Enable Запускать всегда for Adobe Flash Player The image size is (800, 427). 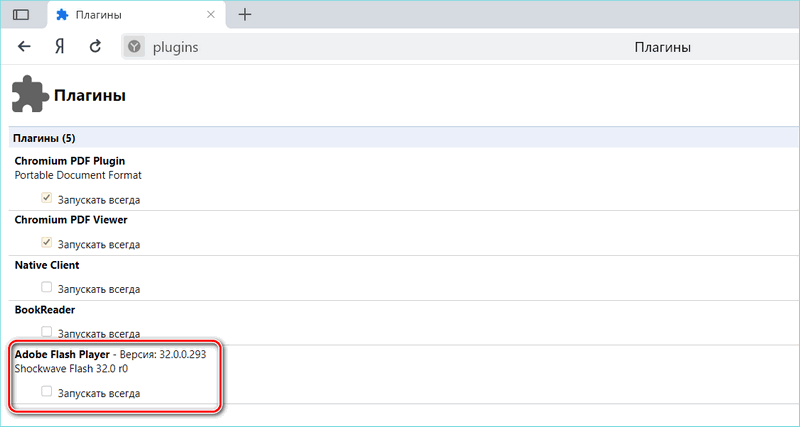pos(47,392)
